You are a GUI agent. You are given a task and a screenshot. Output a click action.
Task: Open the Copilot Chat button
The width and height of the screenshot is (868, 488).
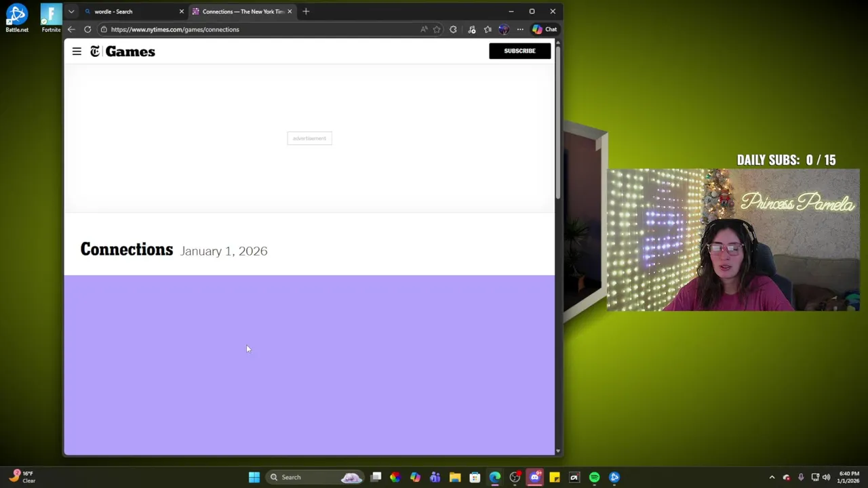[x=545, y=29]
